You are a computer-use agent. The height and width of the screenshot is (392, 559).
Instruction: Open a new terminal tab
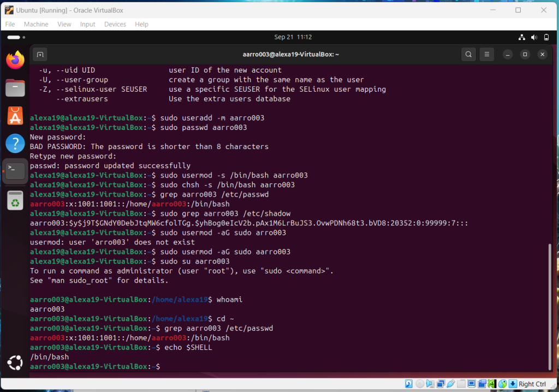(x=39, y=55)
